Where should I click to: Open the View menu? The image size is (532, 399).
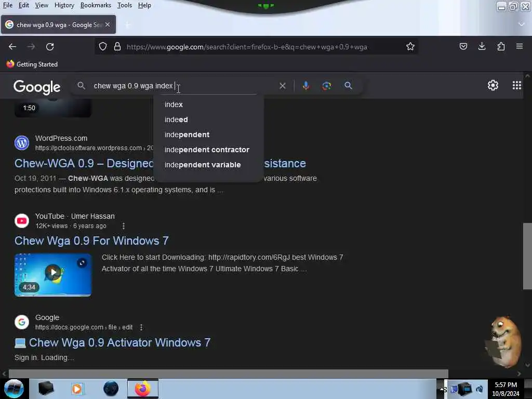(42, 5)
